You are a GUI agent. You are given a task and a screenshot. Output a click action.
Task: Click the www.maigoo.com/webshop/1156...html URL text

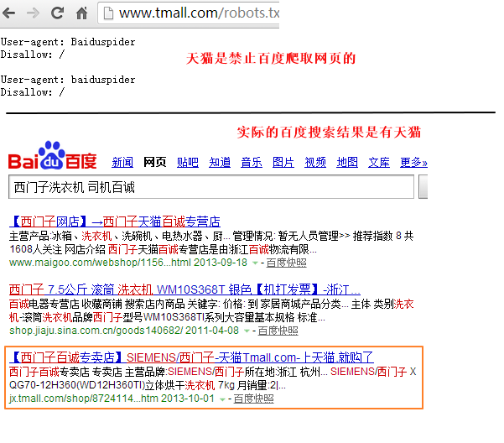(101, 263)
